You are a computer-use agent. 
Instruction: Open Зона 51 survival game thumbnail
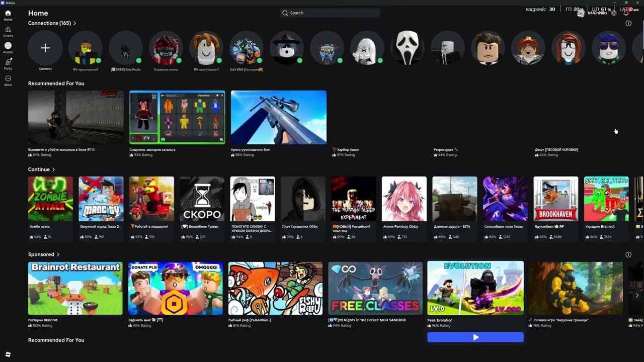coord(76,117)
